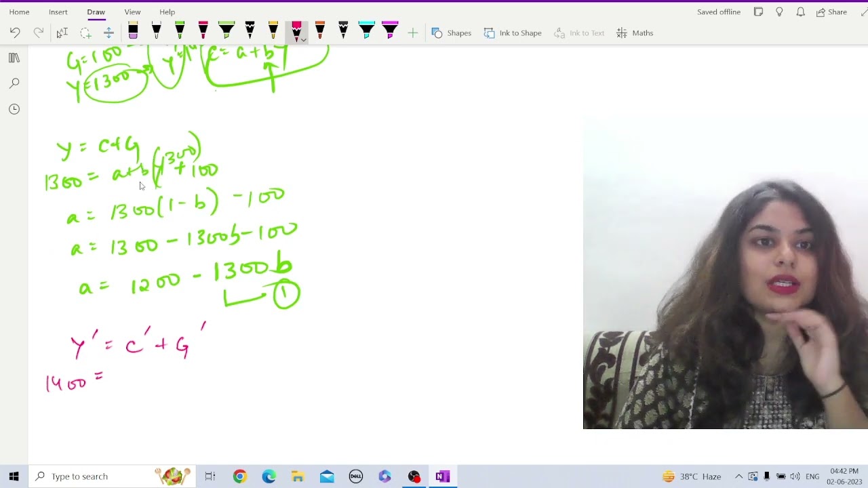Choose the magenta highlighter
The width and height of the screenshot is (868, 488).
tap(390, 31)
